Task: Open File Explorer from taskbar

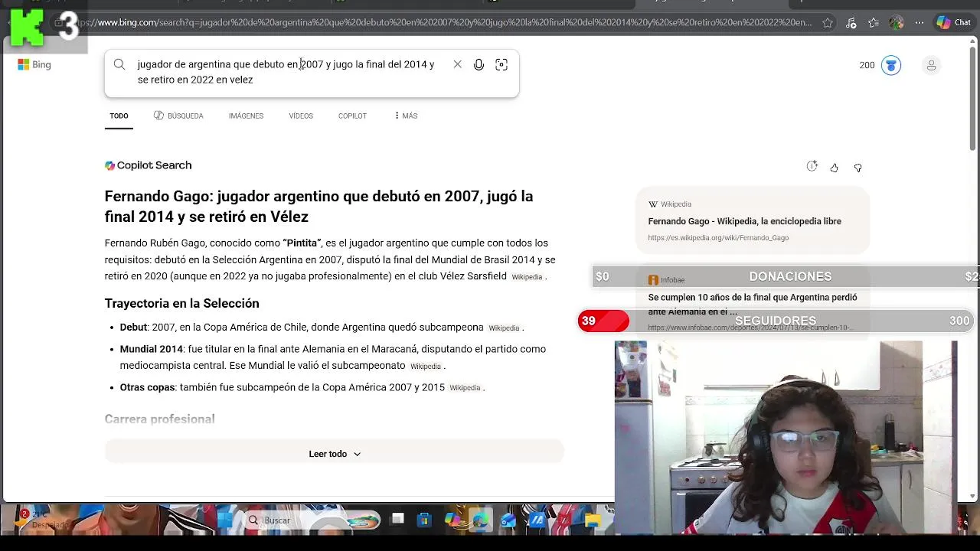Action: (x=592, y=520)
